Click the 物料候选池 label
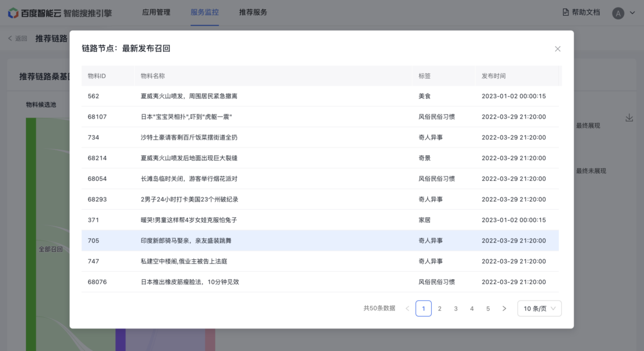The height and width of the screenshot is (351, 644). click(41, 105)
